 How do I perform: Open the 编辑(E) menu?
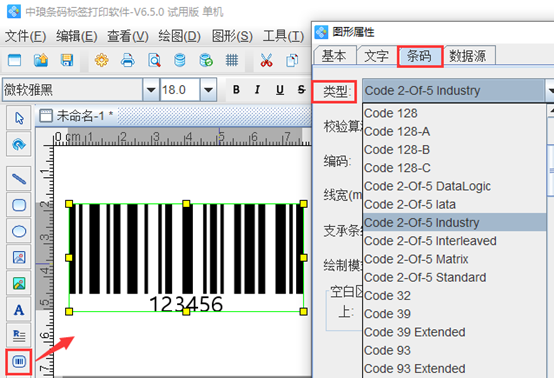click(77, 36)
